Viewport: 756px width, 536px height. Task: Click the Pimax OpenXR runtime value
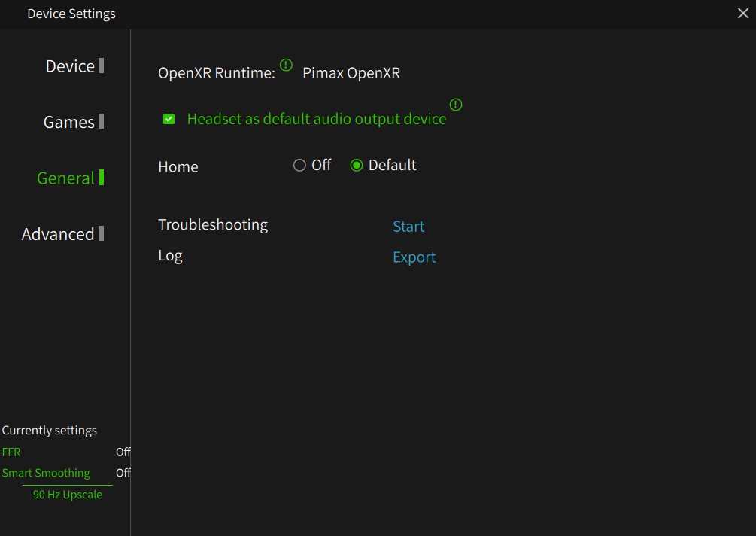tap(351, 73)
